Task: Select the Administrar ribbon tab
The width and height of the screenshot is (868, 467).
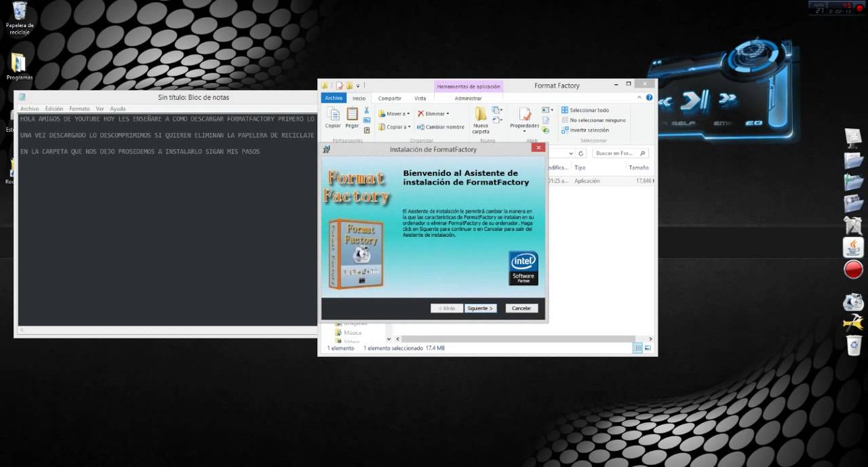Action: (468, 98)
